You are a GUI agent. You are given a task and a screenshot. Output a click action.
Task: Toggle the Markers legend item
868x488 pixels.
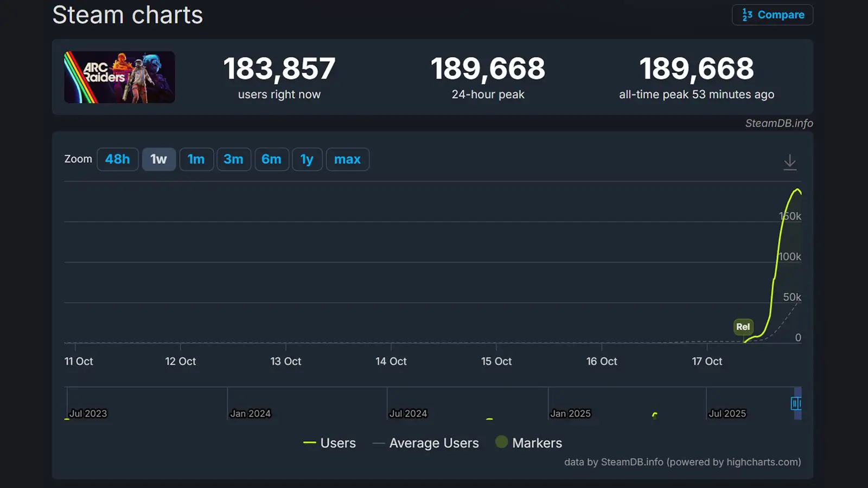(x=529, y=443)
